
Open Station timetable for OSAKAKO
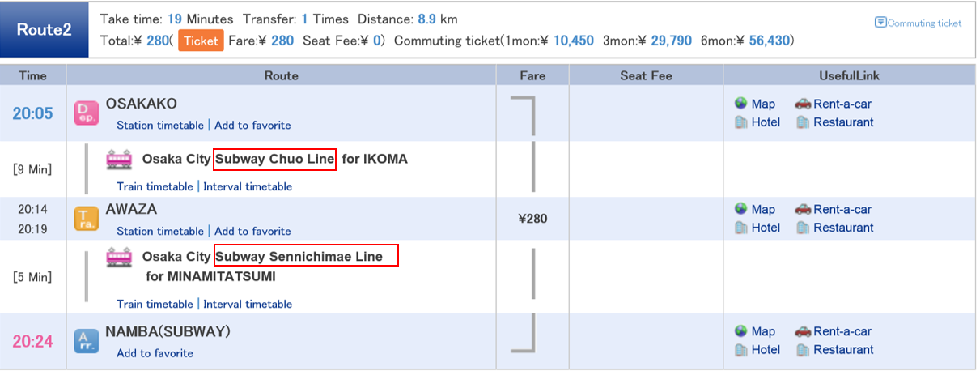click(160, 126)
